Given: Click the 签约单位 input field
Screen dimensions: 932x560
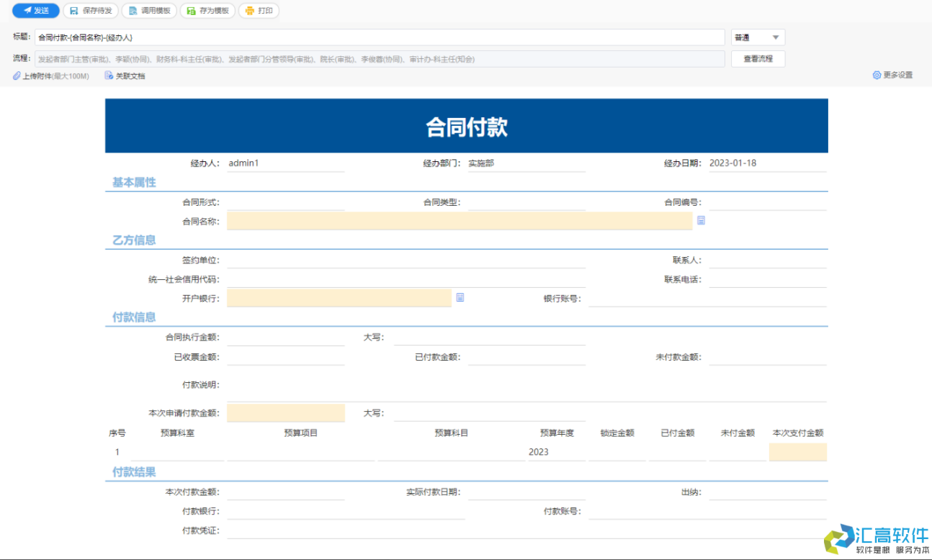Looking at the screenshot, I should [x=403, y=259].
